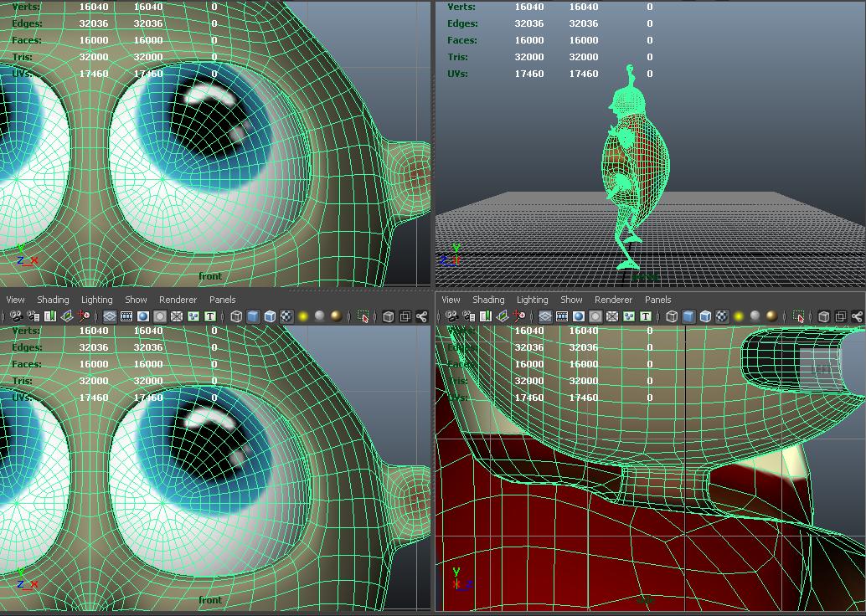The image size is (866, 616).
Task: Toggle Isolate Select in right panel toolbar
Action: [799, 316]
